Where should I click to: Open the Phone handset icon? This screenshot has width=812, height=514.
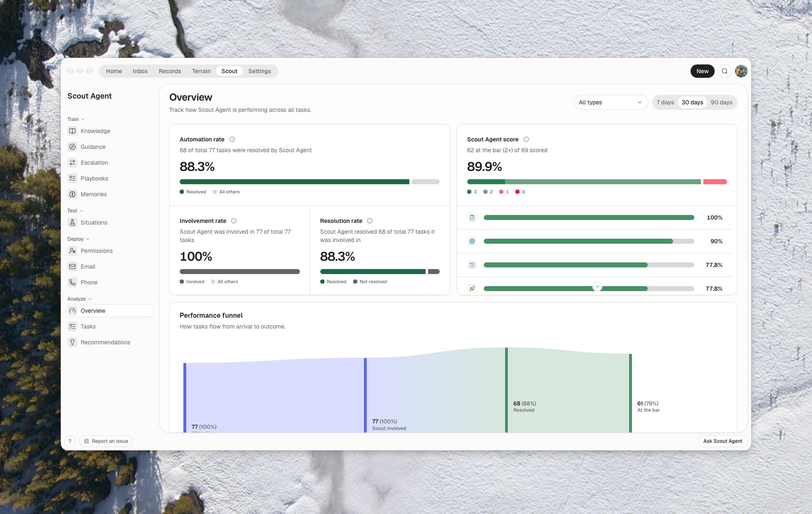point(72,282)
